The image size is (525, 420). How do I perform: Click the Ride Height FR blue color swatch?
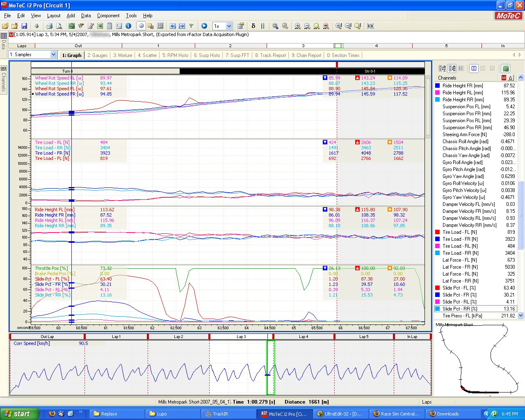click(438, 86)
